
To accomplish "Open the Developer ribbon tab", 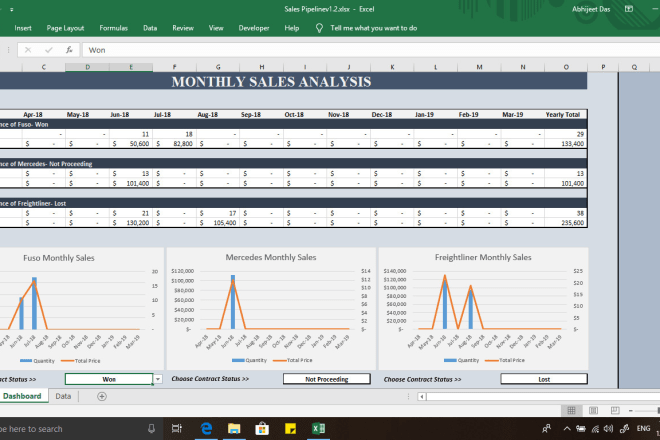I will tap(254, 28).
